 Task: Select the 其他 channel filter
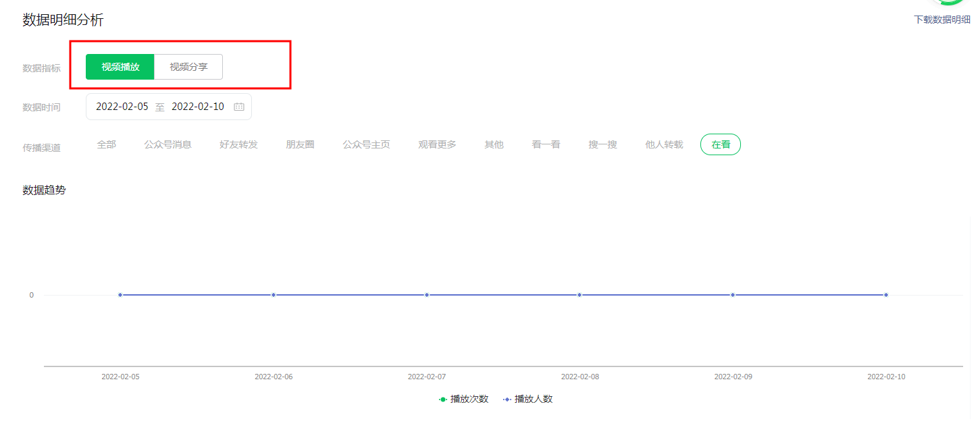coord(494,144)
